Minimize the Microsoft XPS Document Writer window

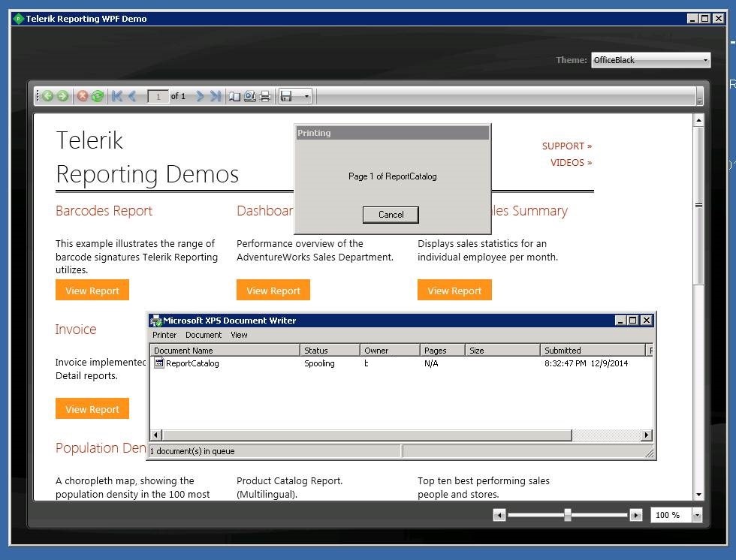620,321
